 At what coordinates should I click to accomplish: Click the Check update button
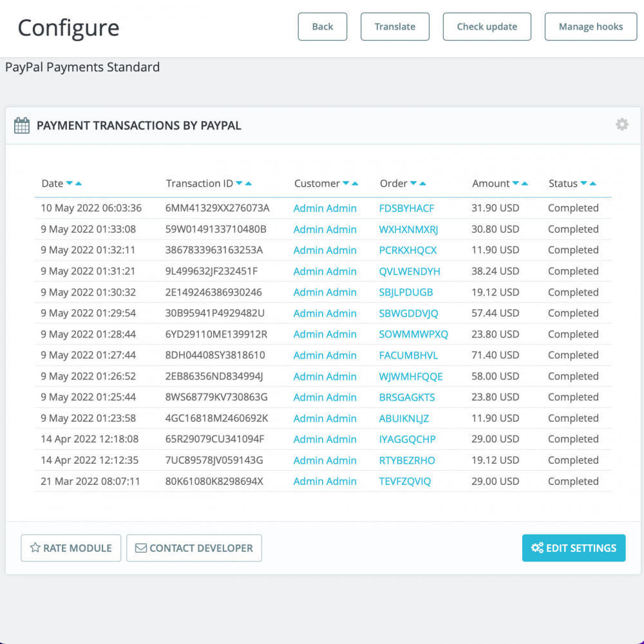point(487,26)
